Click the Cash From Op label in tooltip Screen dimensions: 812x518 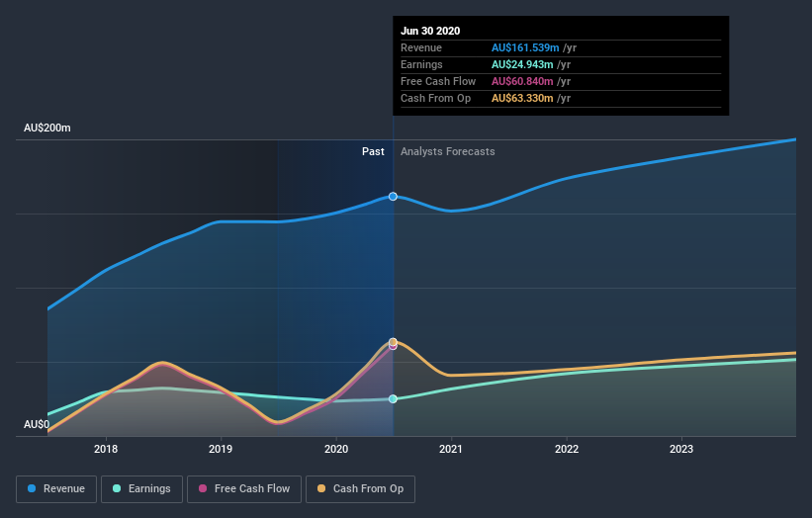(x=435, y=98)
